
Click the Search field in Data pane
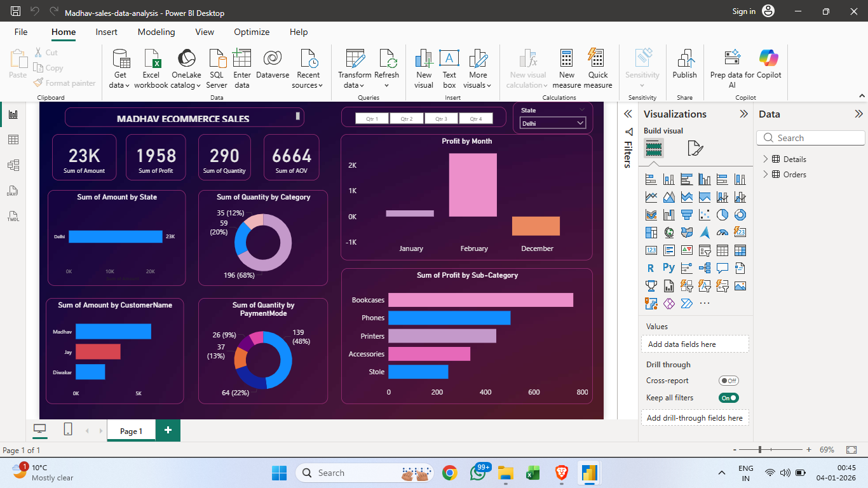click(x=811, y=138)
